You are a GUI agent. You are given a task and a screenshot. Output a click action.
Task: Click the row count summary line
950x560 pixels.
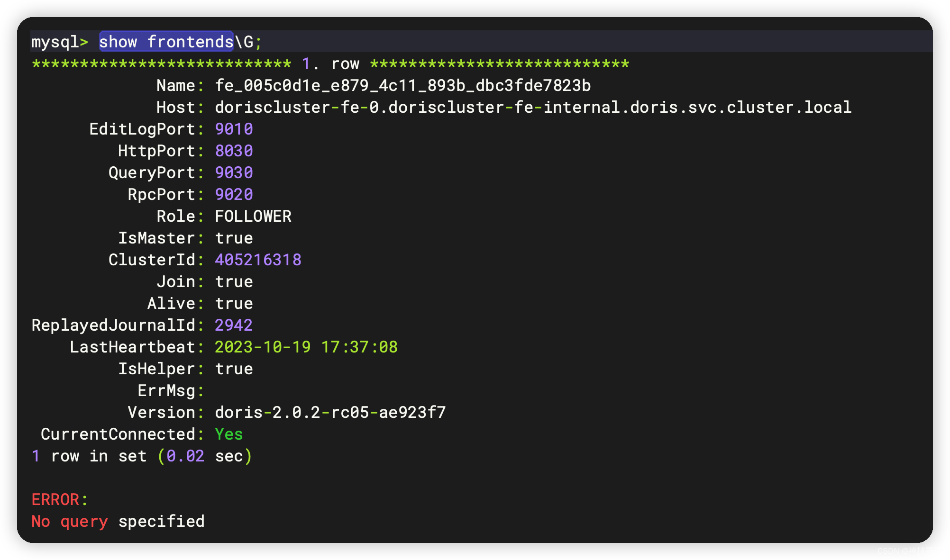(141, 455)
